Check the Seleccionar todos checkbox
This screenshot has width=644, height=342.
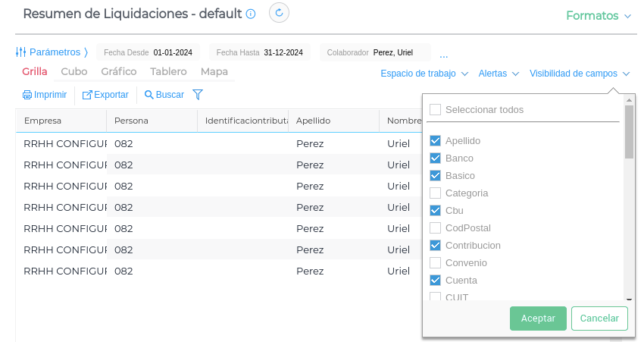click(436, 110)
